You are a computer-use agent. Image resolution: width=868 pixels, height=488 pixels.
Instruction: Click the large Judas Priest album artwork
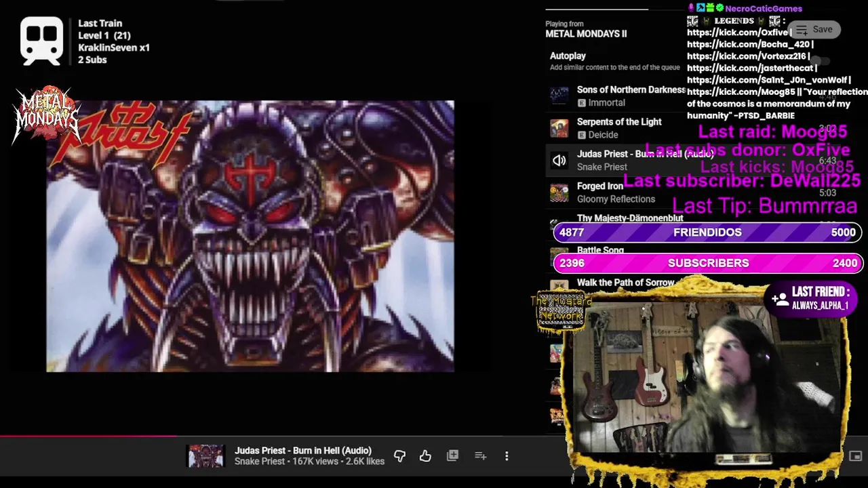[x=250, y=236]
